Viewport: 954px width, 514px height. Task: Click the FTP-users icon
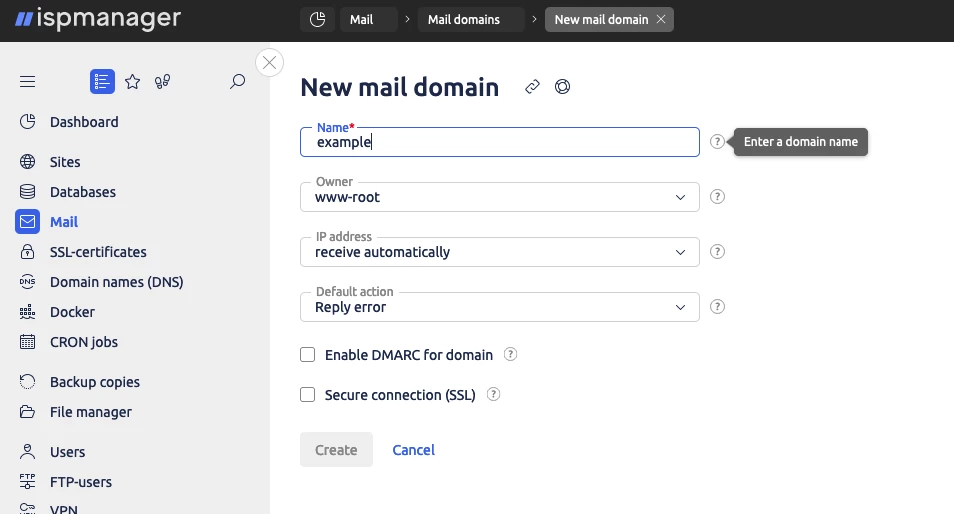click(27, 482)
